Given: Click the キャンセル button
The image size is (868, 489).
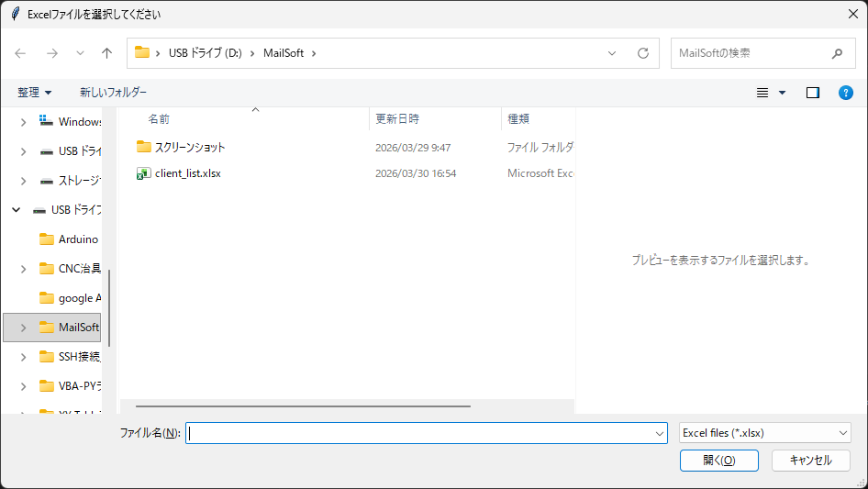Looking at the screenshot, I should tap(810, 461).
